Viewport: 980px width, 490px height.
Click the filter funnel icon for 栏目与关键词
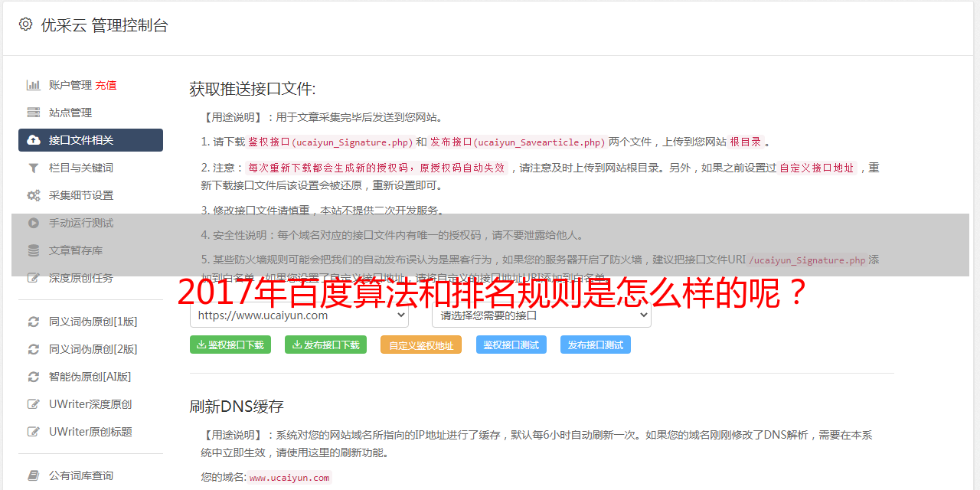pos(34,168)
